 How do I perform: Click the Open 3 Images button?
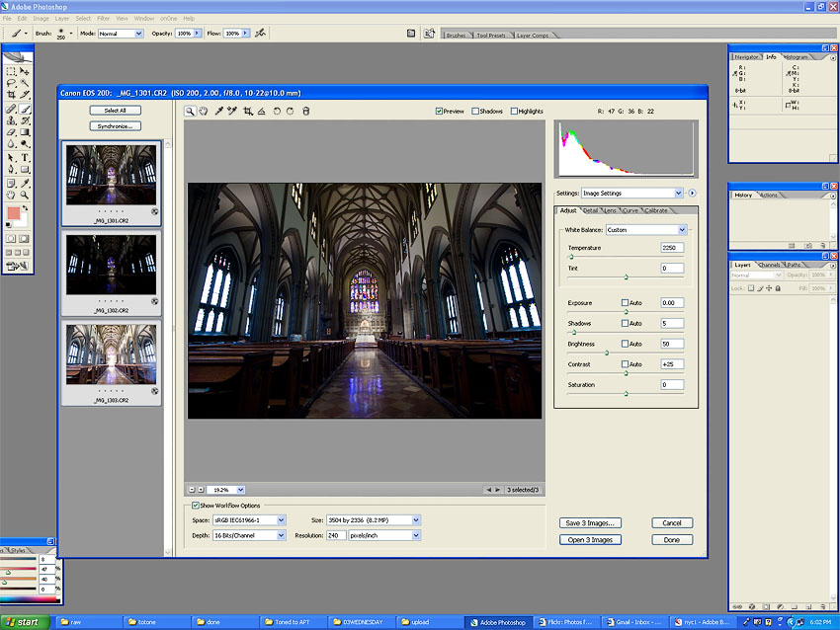coord(591,540)
